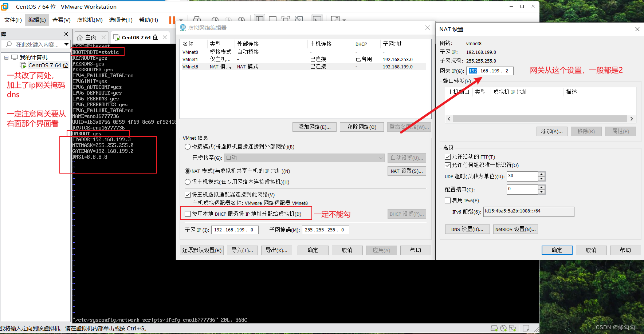The width and height of the screenshot is (644, 334).
Task: Open the 编辑(E) menu
Action: (37, 20)
